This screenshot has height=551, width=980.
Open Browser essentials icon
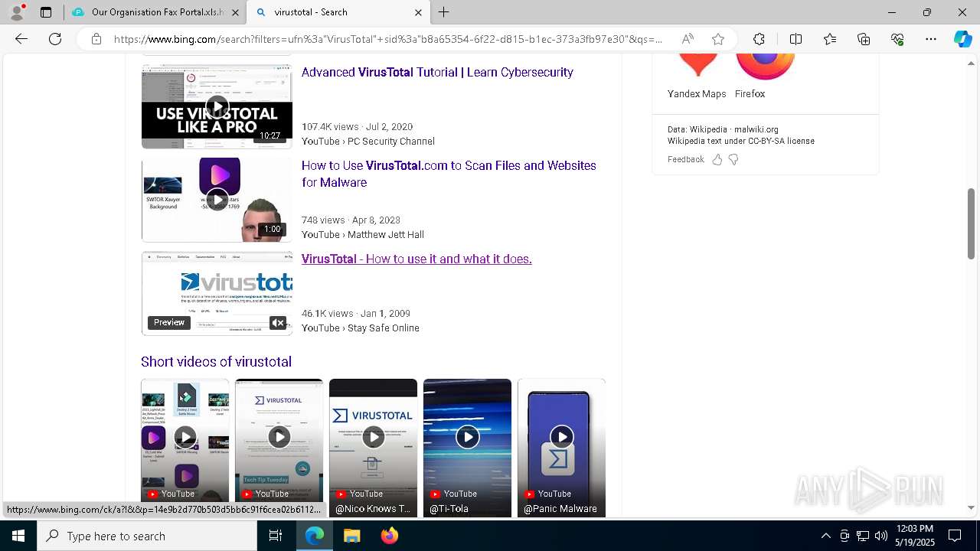[x=897, y=39]
